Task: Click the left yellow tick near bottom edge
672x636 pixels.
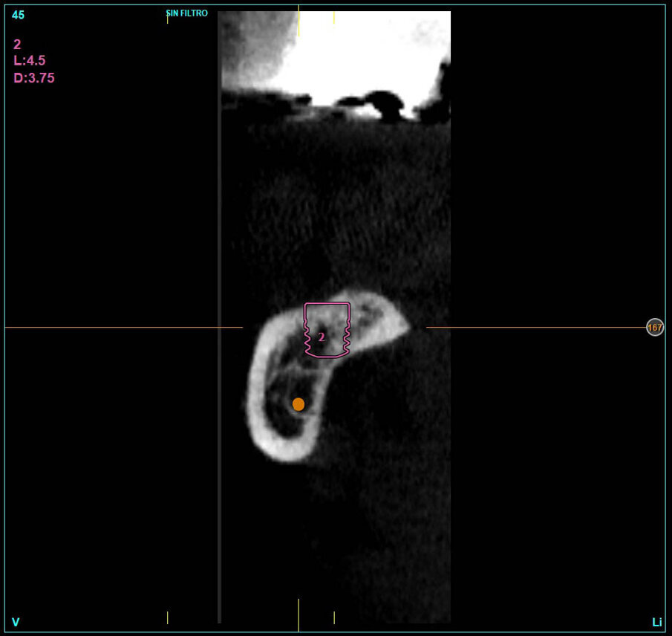Action: coord(168,617)
